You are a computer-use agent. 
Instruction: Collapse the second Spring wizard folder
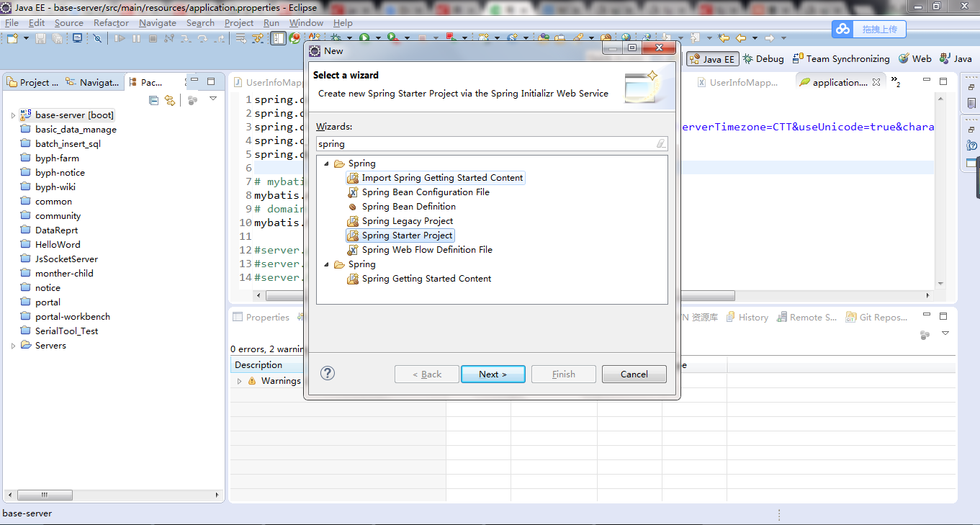[x=325, y=264]
